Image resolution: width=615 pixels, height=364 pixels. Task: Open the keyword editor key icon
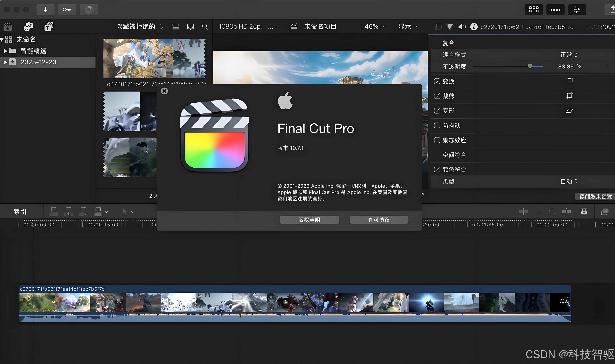(x=67, y=10)
